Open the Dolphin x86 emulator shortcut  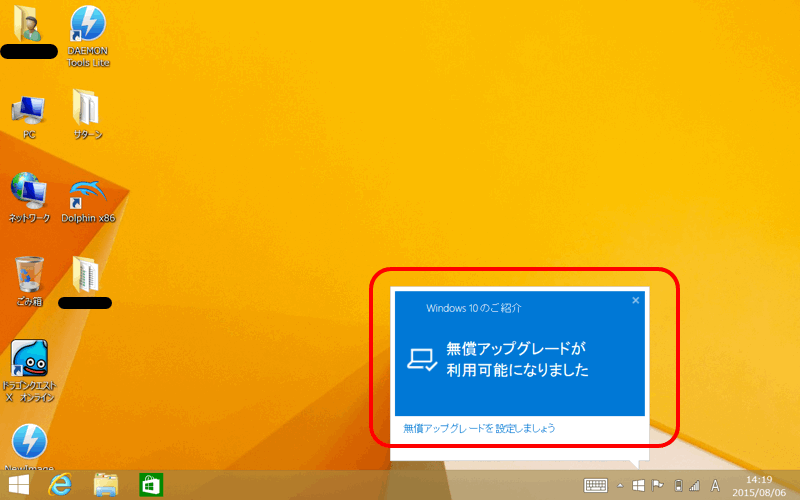coord(88,191)
